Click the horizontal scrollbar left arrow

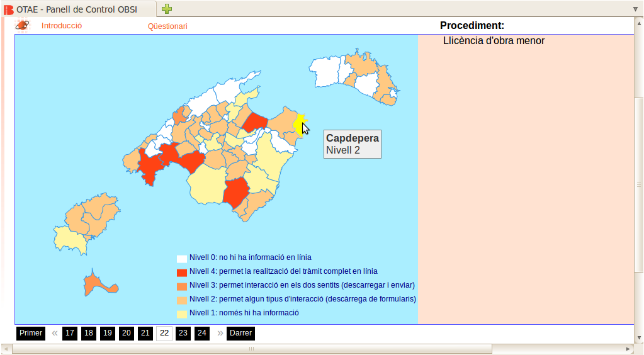(6, 349)
